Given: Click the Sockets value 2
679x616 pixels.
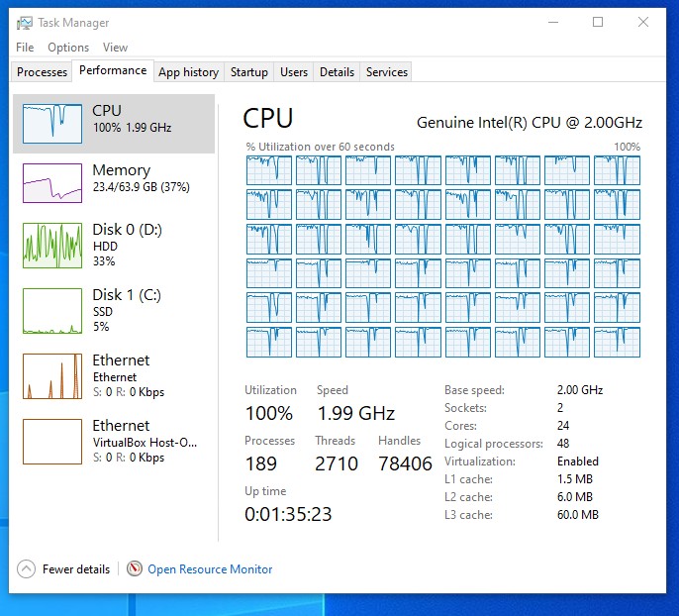Looking at the screenshot, I should [560, 408].
